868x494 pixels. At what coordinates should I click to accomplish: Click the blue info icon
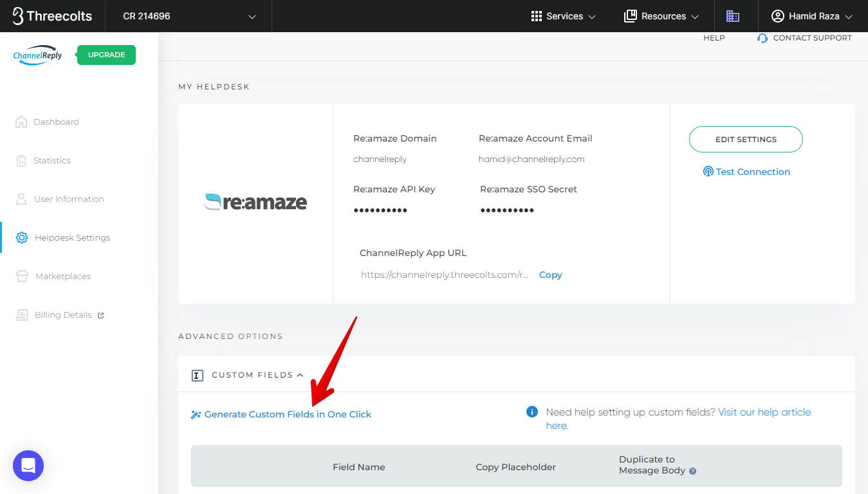(532, 412)
